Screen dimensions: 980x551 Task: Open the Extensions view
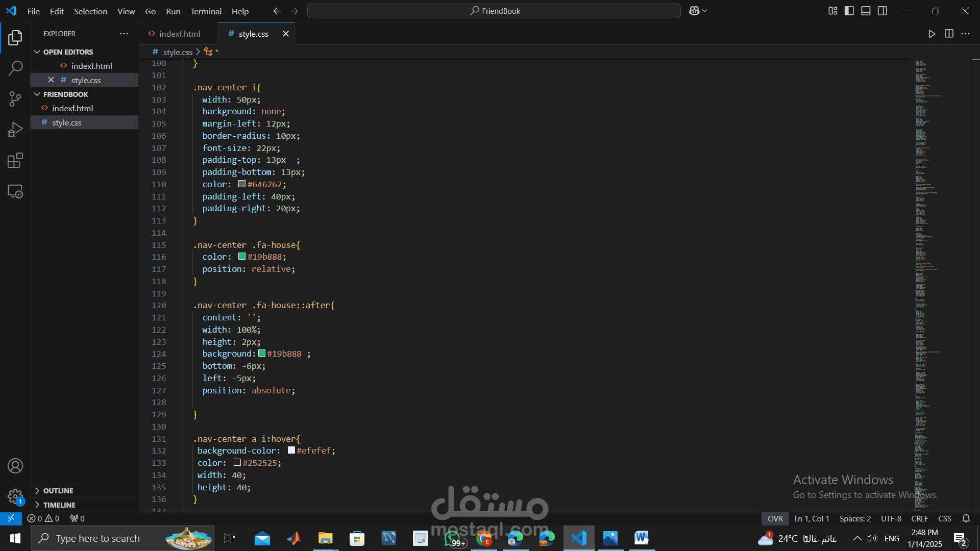[15, 161]
